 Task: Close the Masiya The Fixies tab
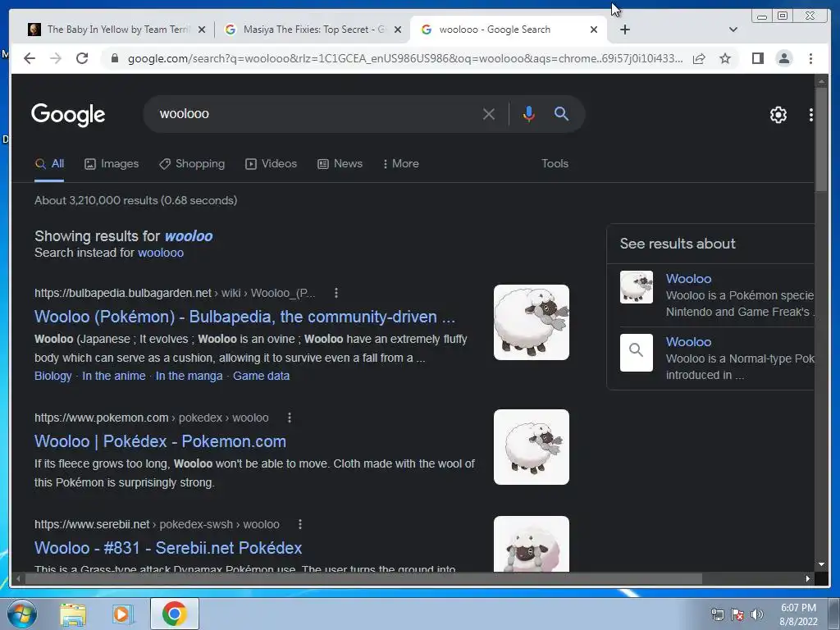click(x=398, y=30)
